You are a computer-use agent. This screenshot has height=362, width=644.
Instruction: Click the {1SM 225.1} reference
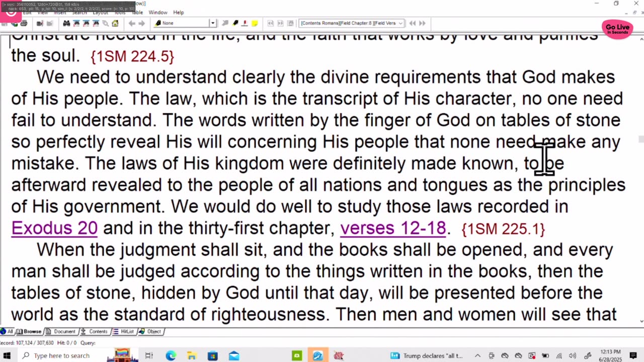coord(503,229)
